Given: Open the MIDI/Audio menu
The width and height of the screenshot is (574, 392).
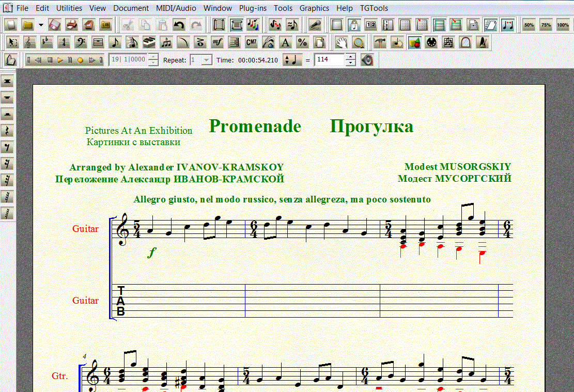Looking at the screenshot, I should pyautogui.click(x=176, y=8).
